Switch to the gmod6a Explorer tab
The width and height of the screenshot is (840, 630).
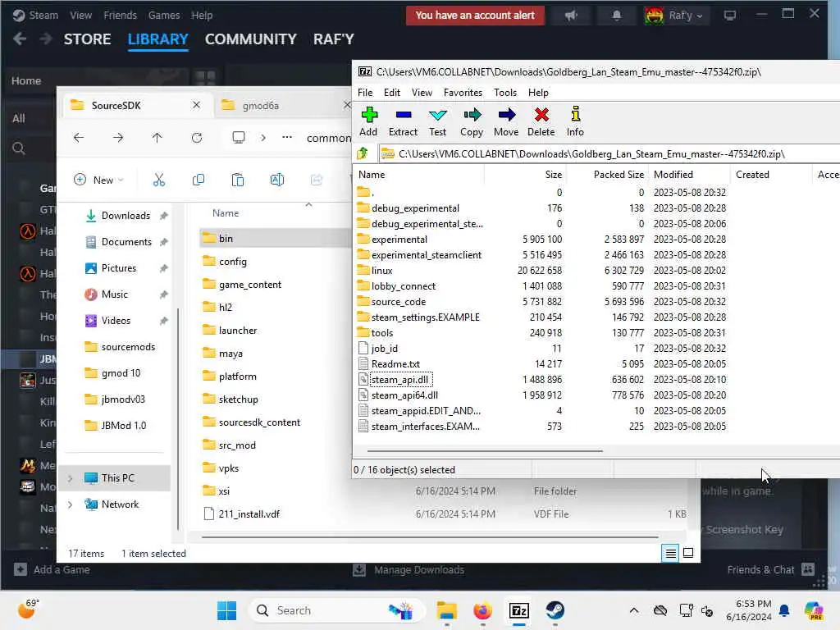[x=261, y=106]
